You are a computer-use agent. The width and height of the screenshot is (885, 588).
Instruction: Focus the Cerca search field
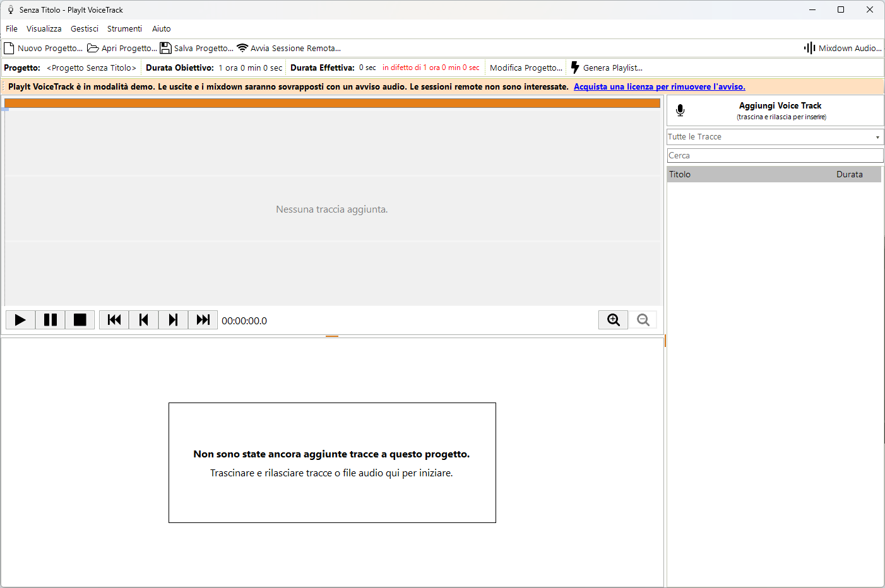click(x=775, y=155)
